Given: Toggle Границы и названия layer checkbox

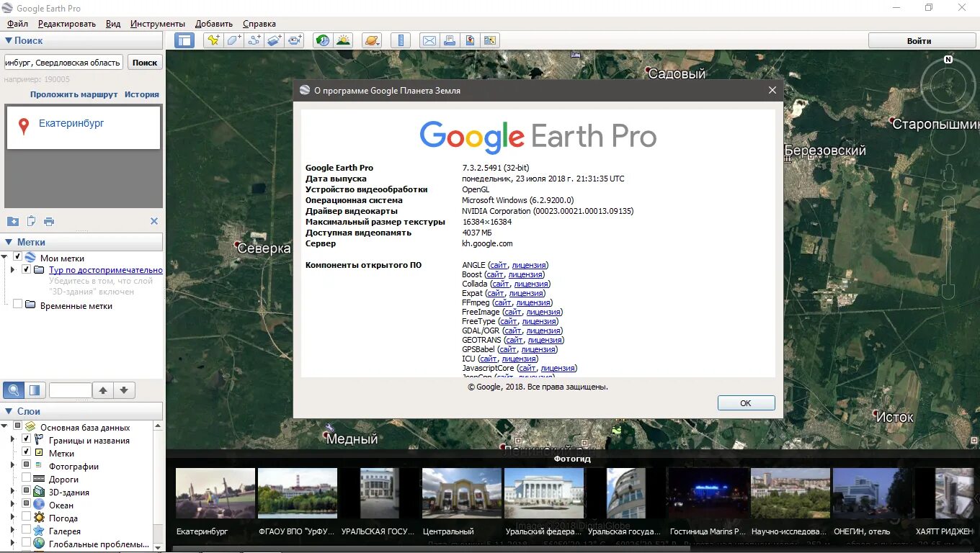Looking at the screenshot, I should pos(27,439).
